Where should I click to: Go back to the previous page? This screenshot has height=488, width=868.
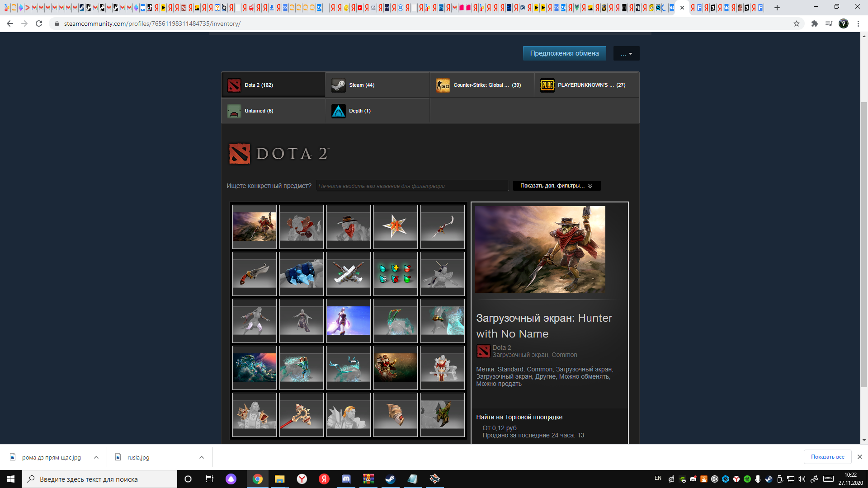(10, 23)
